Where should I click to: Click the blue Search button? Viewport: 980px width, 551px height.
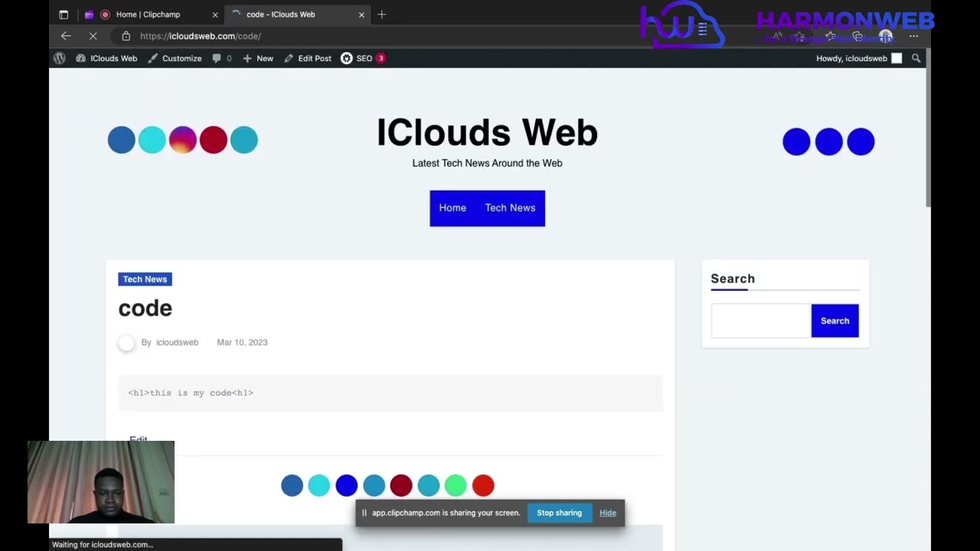tap(835, 321)
